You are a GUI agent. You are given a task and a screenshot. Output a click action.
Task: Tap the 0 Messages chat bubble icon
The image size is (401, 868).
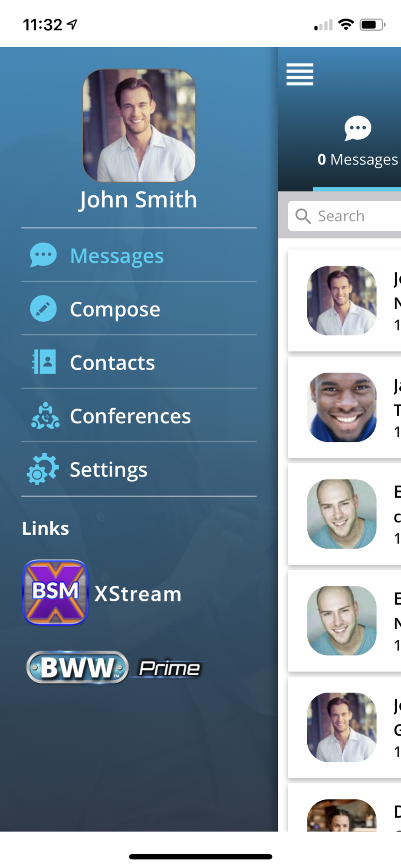pyautogui.click(x=358, y=128)
